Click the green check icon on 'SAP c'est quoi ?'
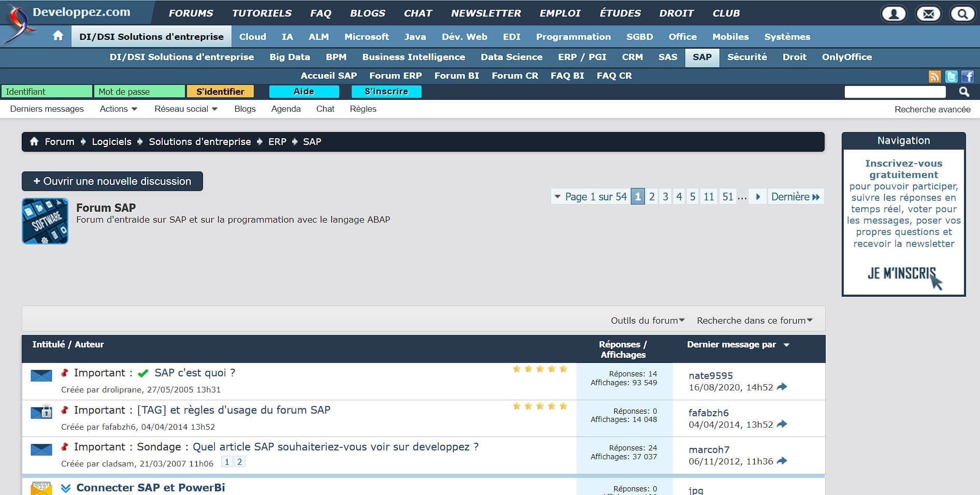Screen dimensions: 980x495 [143, 373]
